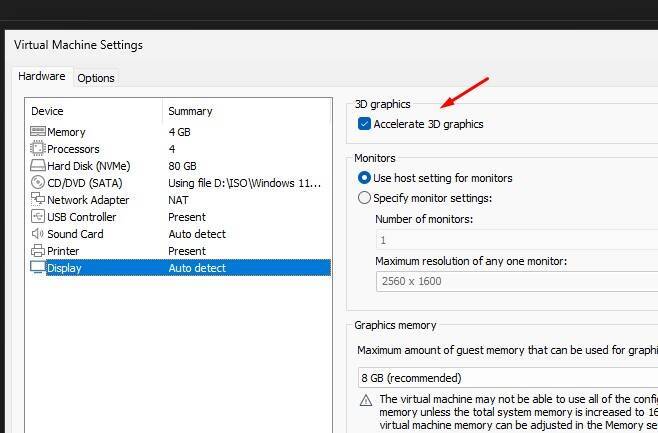Switch to the Options tab
This screenshot has width=658, height=433.
pos(96,78)
